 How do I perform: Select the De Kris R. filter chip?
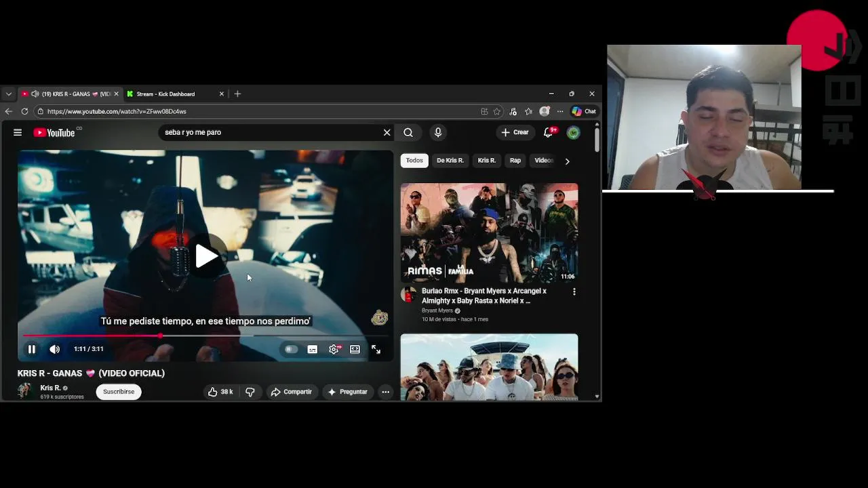pos(450,161)
